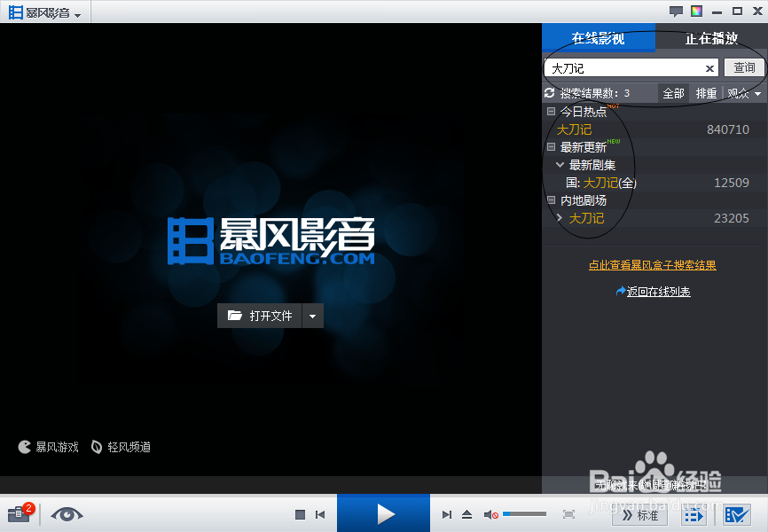Collapse the 今日热点 group

point(551,111)
